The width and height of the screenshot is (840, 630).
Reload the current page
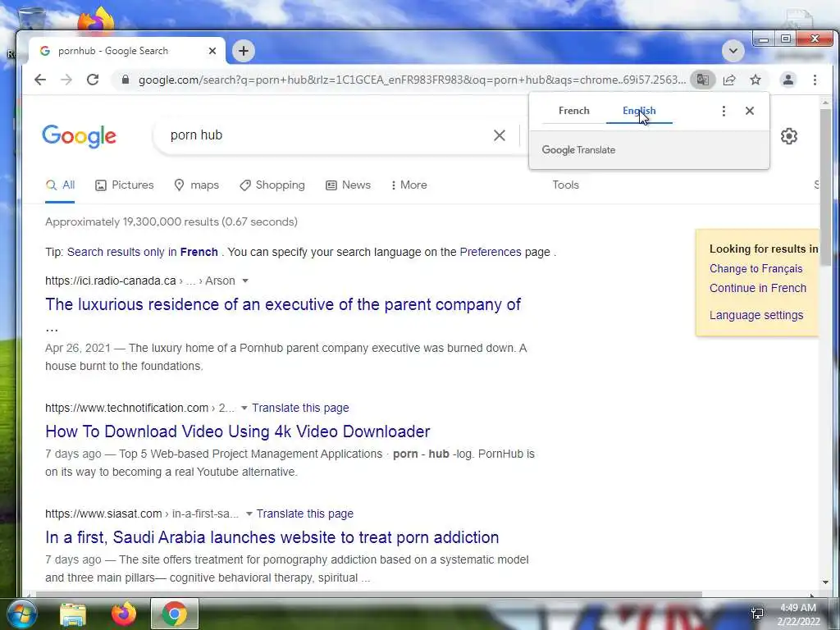pyautogui.click(x=93, y=80)
